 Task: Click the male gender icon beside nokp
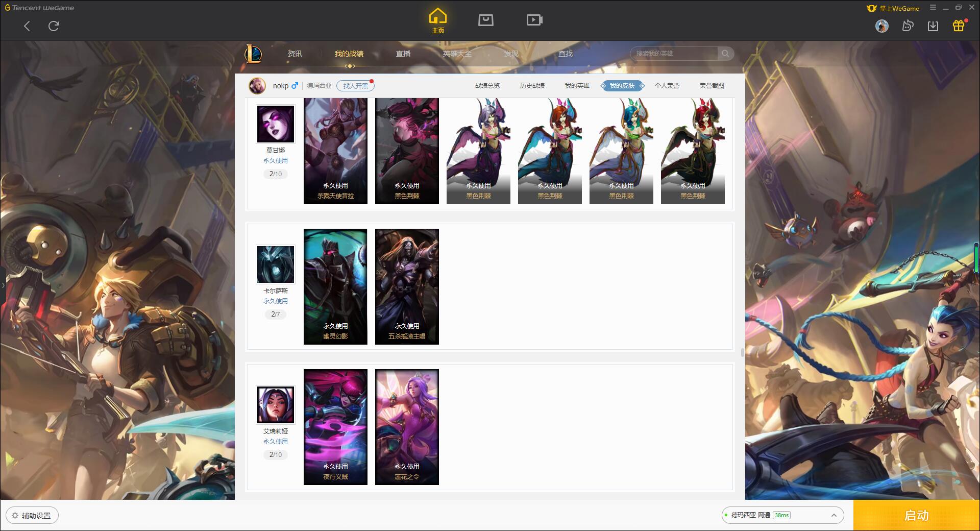(295, 86)
